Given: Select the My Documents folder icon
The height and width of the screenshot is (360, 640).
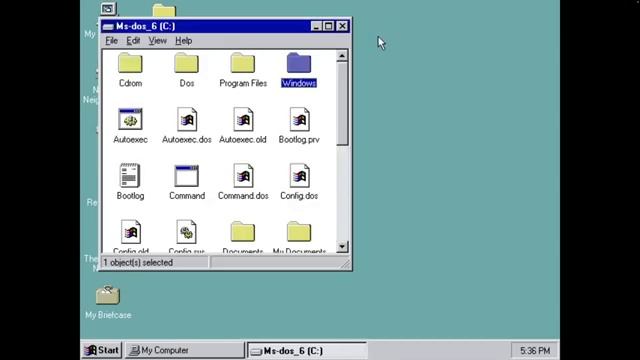Looking at the screenshot, I should click(x=299, y=231).
